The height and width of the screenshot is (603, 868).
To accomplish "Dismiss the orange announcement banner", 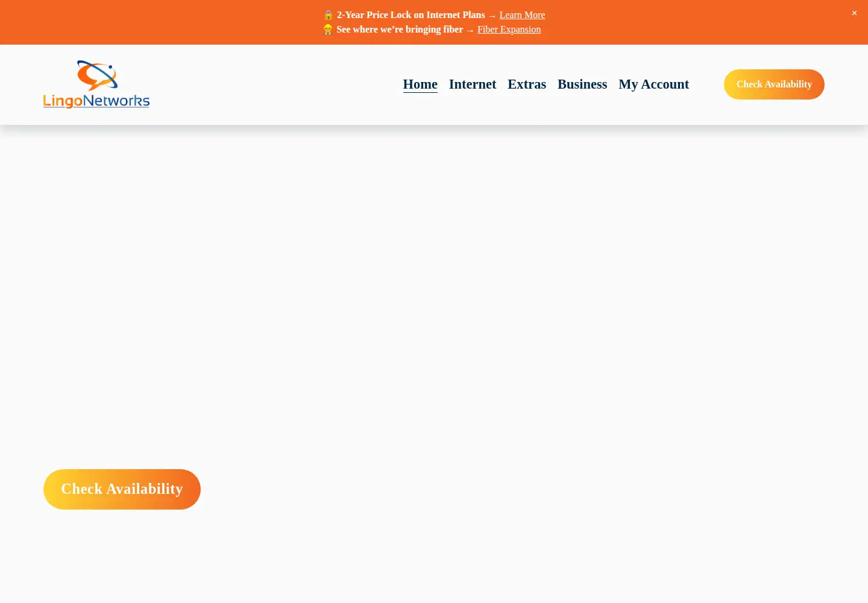I will [x=854, y=13].
